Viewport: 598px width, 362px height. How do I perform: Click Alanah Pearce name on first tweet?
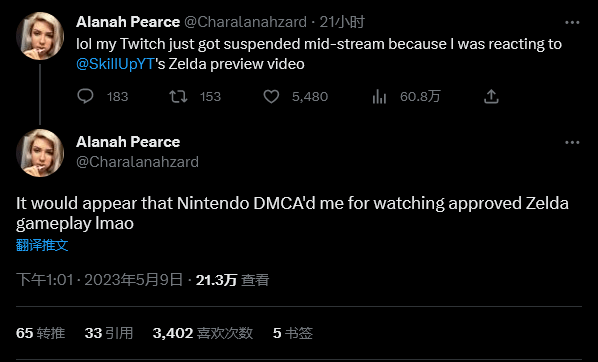click(x=128, y=22)
